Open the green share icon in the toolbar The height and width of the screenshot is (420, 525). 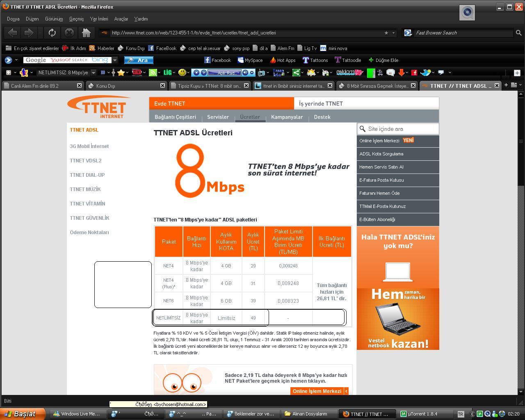pos(296,73)
